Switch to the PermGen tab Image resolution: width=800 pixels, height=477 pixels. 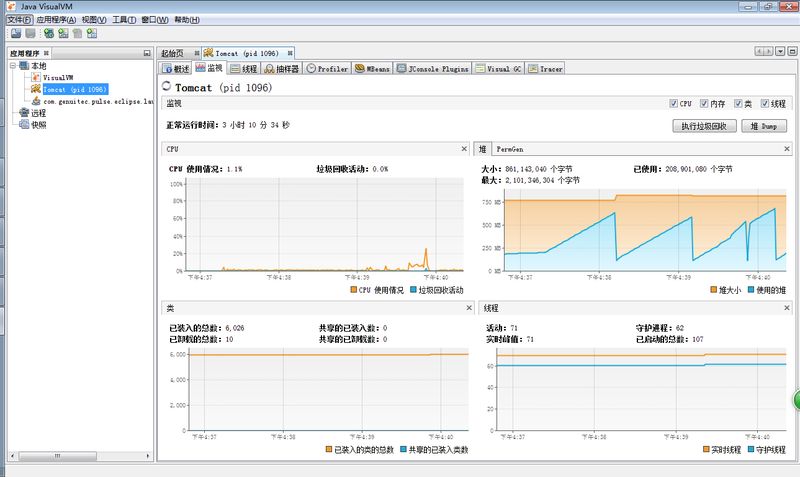click(510, 149)
